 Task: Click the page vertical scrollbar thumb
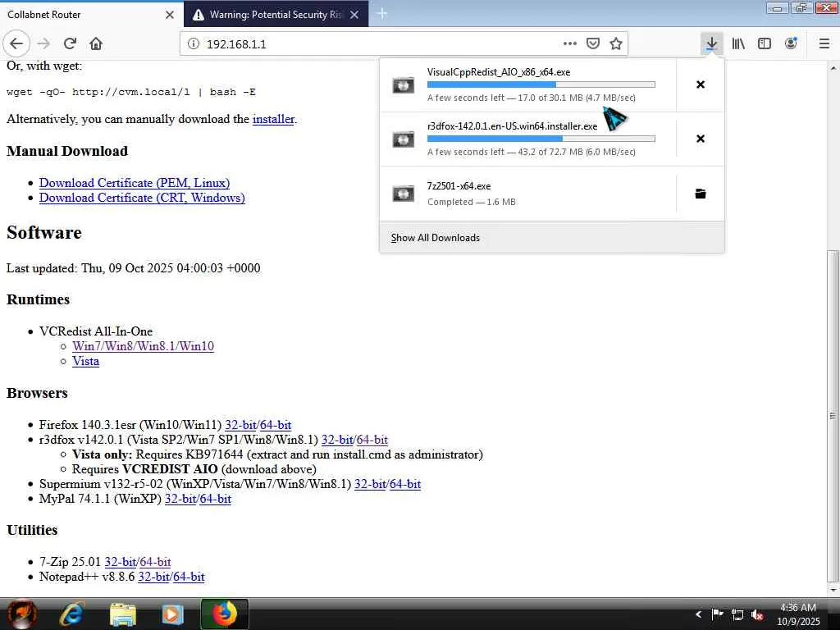833,415
